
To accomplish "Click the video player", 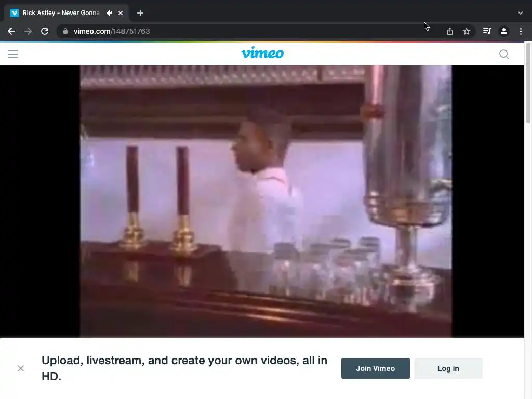I will (x=262, y=201).
